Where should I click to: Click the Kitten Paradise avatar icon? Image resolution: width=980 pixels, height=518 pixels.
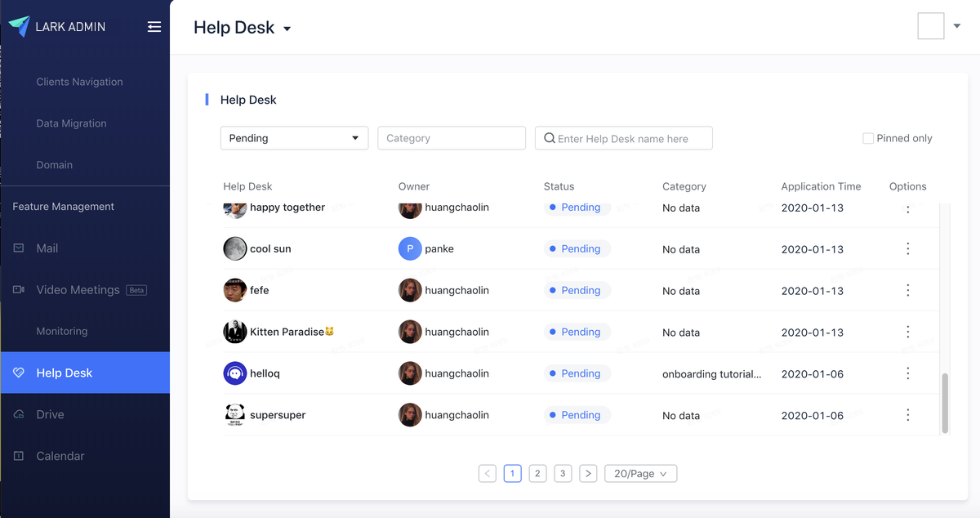point(235,332)
